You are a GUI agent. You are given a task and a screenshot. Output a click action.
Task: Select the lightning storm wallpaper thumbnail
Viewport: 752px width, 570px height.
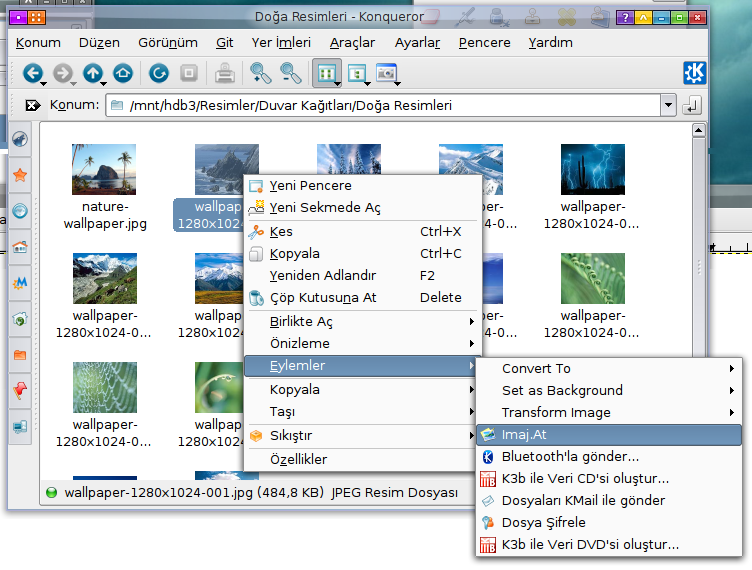[x=593, y=169]
